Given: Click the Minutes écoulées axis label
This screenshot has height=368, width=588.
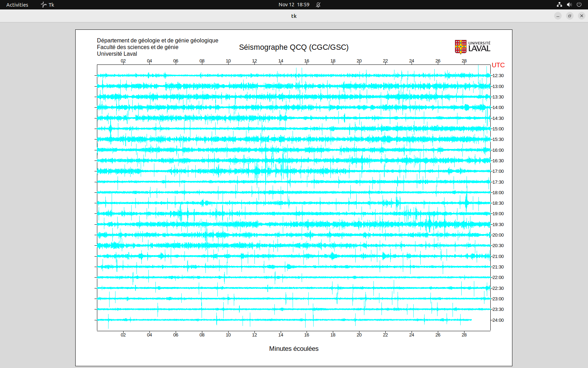Looking at the screenshot, I should click(294, 349).
